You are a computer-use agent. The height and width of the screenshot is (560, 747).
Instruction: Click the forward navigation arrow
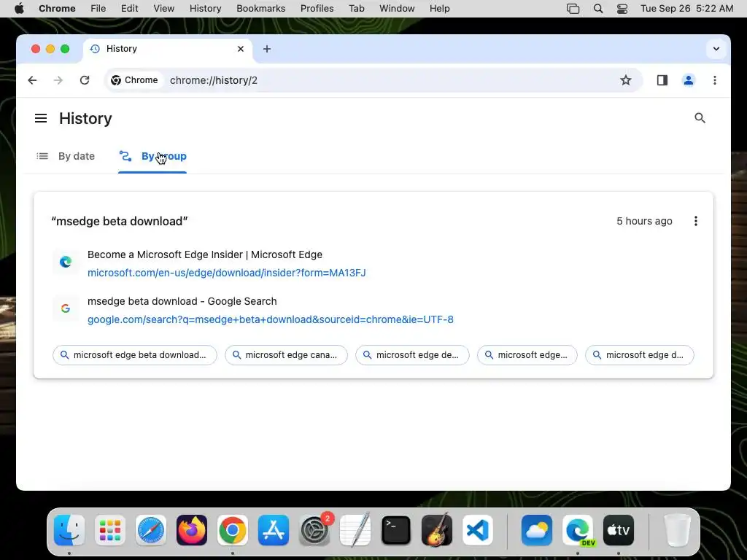(58, 80)
